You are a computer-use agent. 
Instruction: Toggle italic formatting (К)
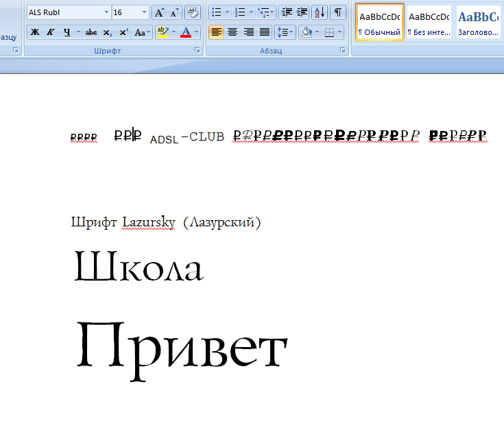pos(51,32)
